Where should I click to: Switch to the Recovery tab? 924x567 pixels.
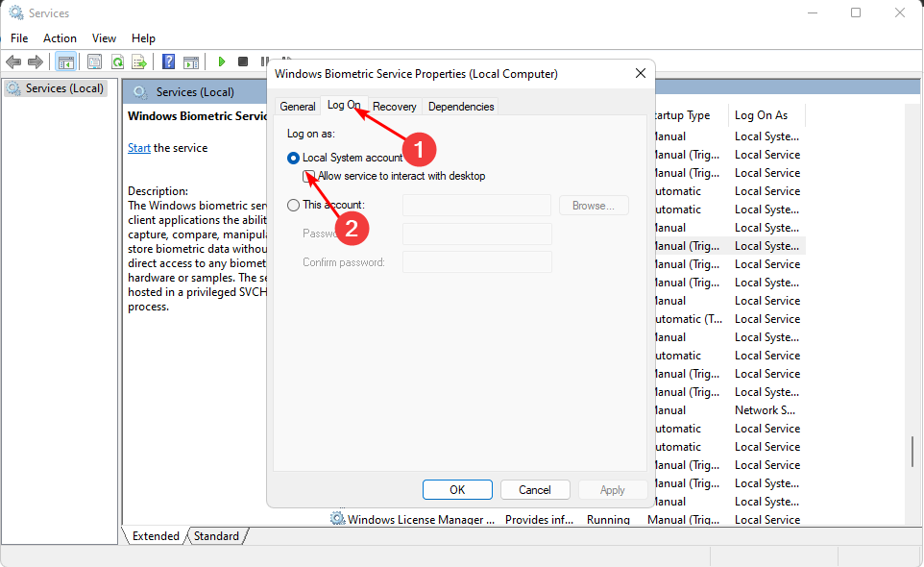point(394,107)
